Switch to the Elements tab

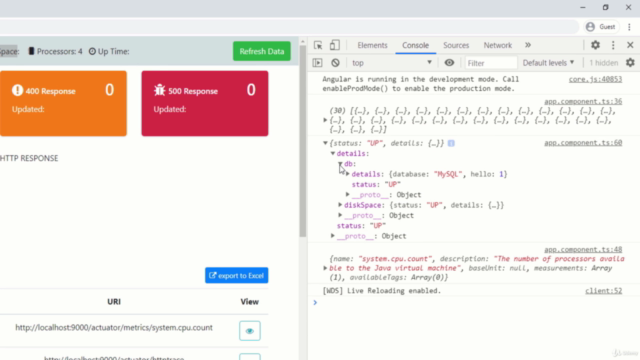coord(372,45)
